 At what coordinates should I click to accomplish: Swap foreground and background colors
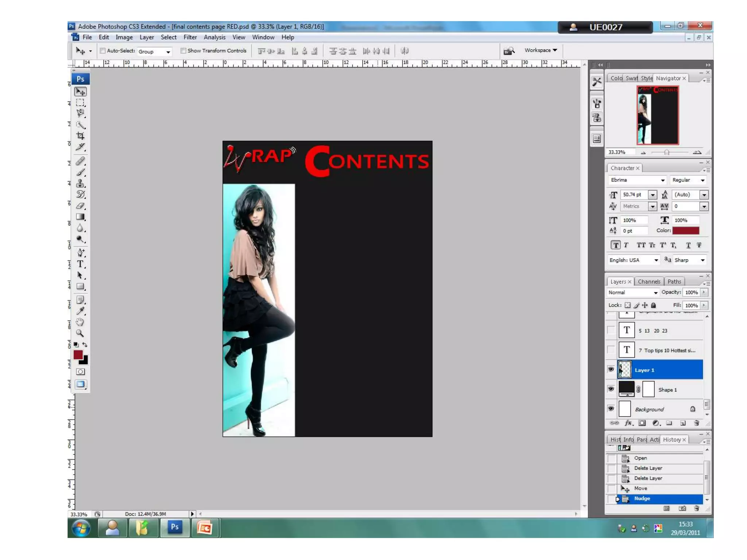click(x=85, y=345)
